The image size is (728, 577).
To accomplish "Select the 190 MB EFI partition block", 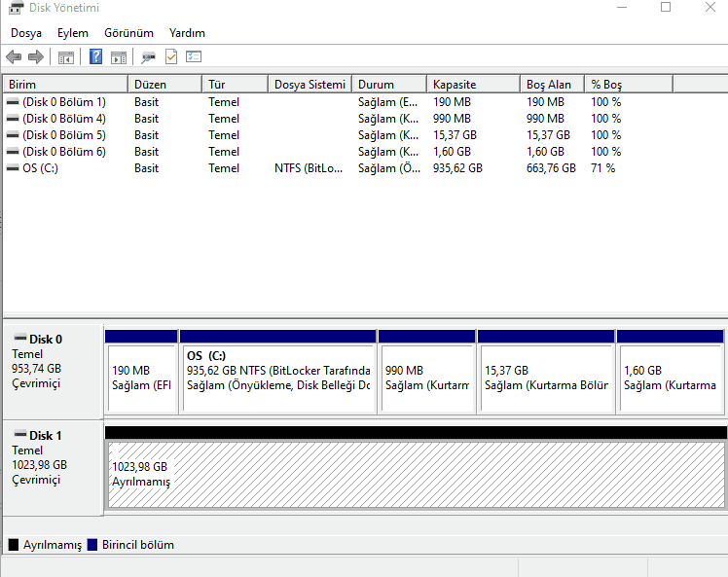I will (x=141, y=372).
